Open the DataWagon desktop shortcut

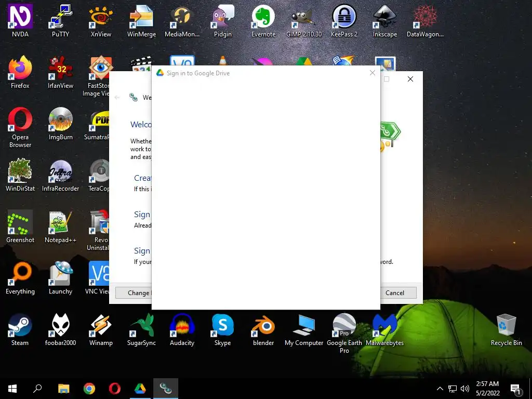(425, 20)
